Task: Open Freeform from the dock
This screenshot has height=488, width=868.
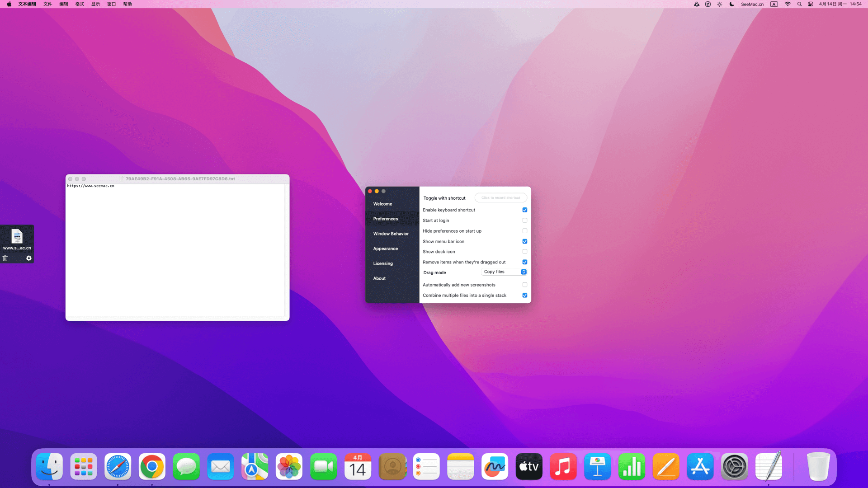Action: click(x=495, y=467)
